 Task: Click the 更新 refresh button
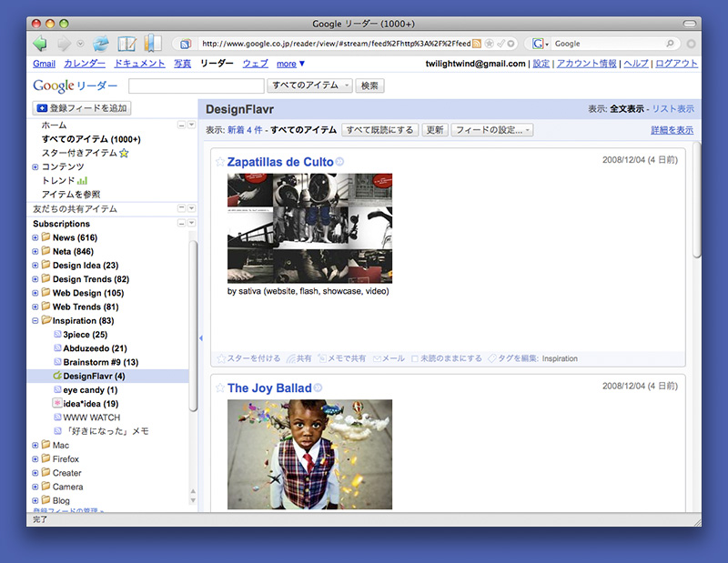[435, 130]
